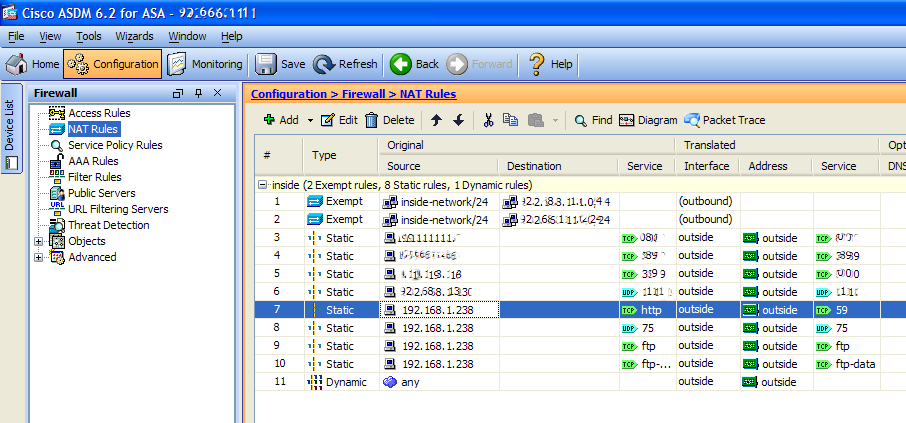Pin the Firewall panel with pushpin
This screenshot has width=906, height=423.
pos(198,94)
